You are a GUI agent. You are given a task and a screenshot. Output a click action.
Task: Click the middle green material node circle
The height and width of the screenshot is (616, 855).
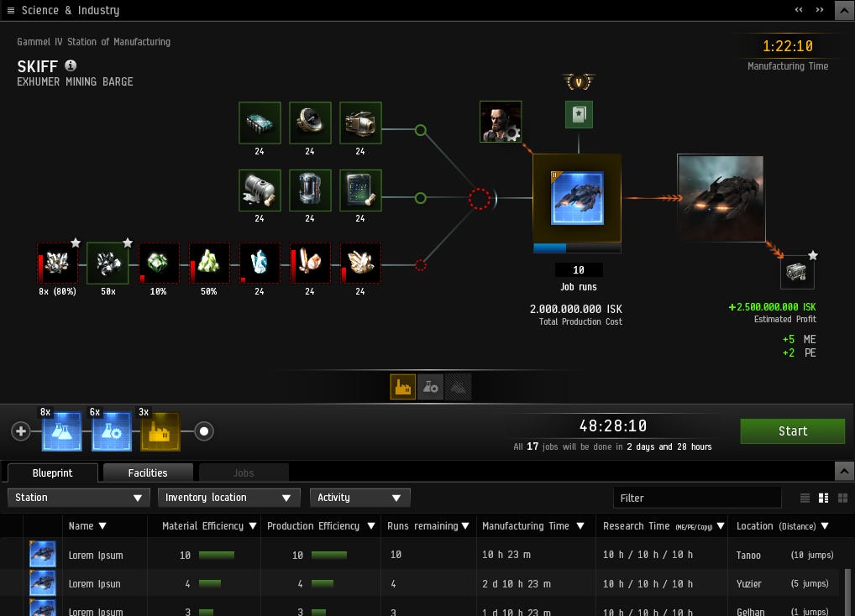tap(421, 198)
